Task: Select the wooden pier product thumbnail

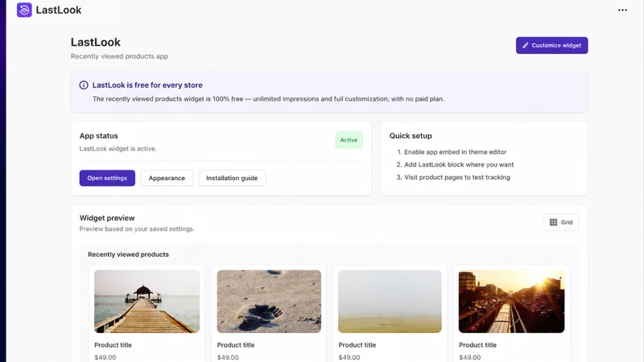Action: point(147,301)
